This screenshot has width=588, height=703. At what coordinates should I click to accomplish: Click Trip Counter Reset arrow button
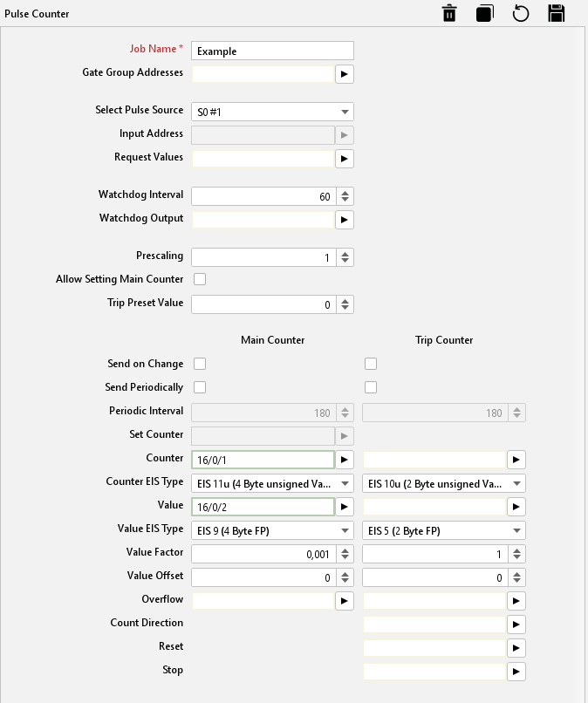(x=516, y=648)
